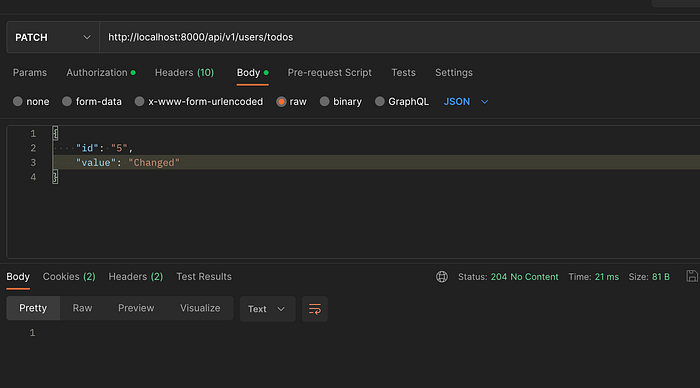This screenshot has height=388, width=700.
Task: Open the JSON format dropdown
Action: pyautogui.click(x=466, y=102)
